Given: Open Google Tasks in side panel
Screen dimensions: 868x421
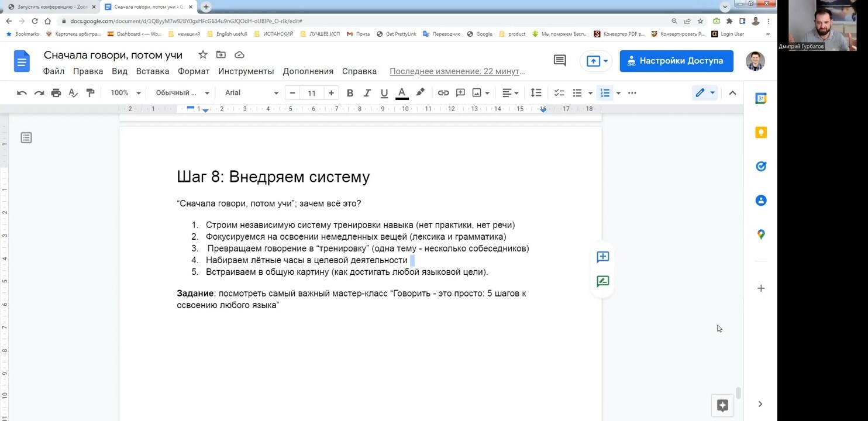Looking at the screenshot, I should [761, 167].
